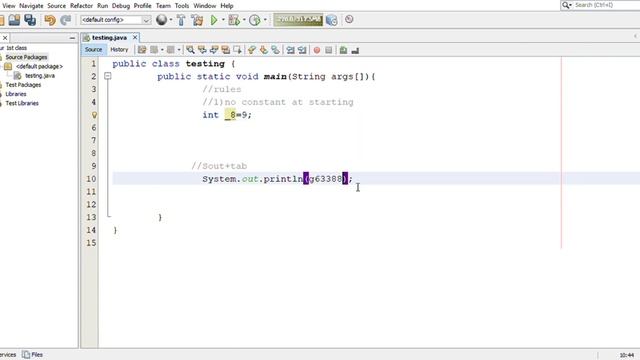Open the Refactor menu
This screenshot has width=640, height=360.
pos(81,6)
